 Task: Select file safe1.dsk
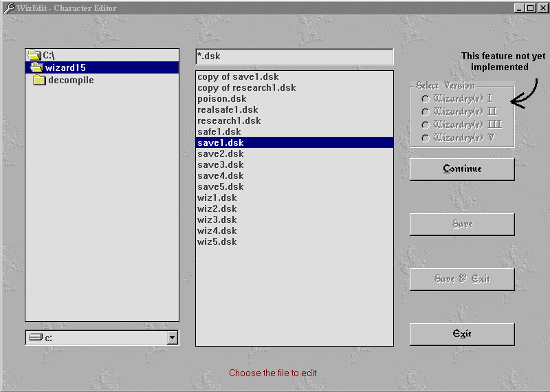pos(295,131)
